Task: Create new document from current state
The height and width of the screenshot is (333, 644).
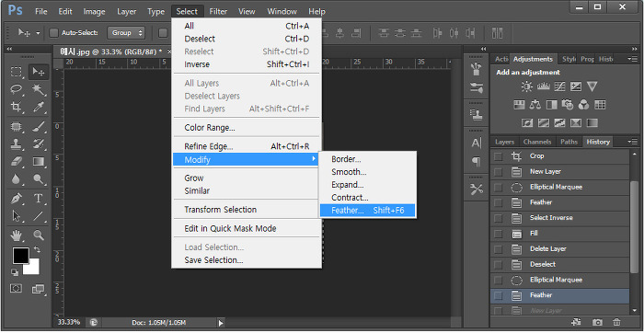Action: 576,322
